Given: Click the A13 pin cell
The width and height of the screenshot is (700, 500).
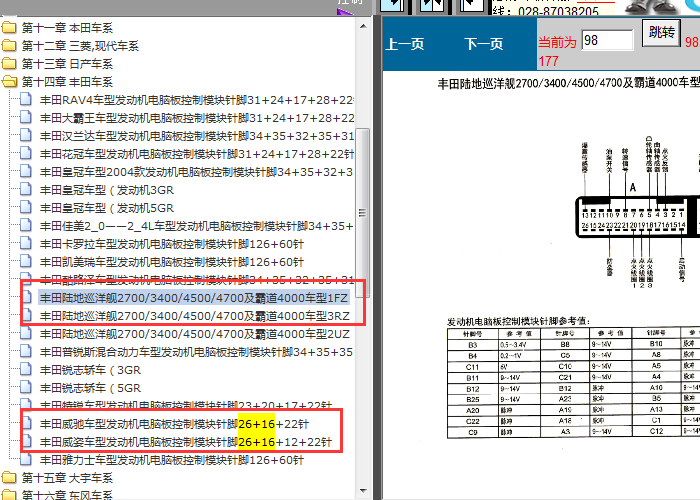Looking at the screenshot, I should pos(656,409).
